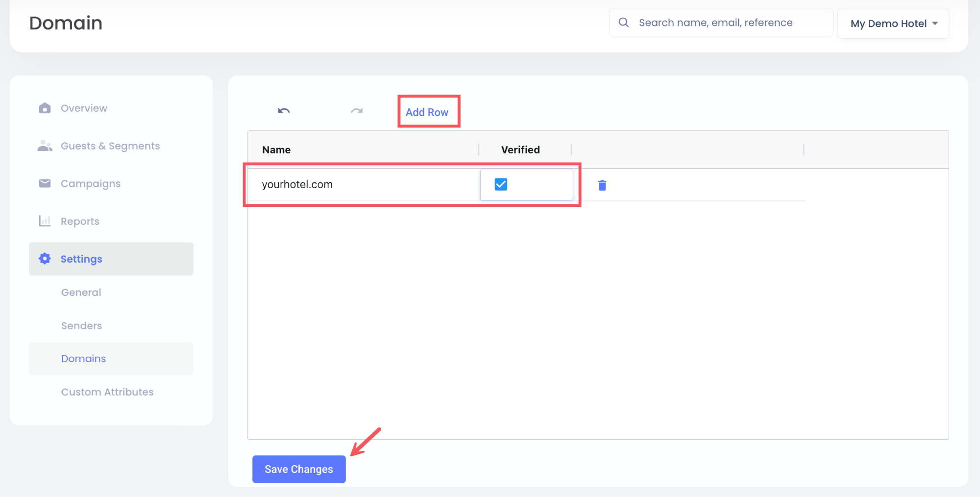
Task: Click the Guests & Segments people icon
Action: [x=45, y=146]
